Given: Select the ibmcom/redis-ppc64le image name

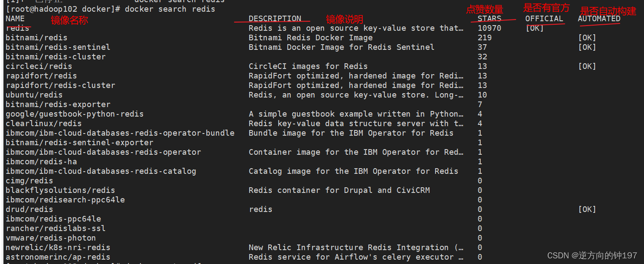Looking at the screenshot, I should (53, 219).
